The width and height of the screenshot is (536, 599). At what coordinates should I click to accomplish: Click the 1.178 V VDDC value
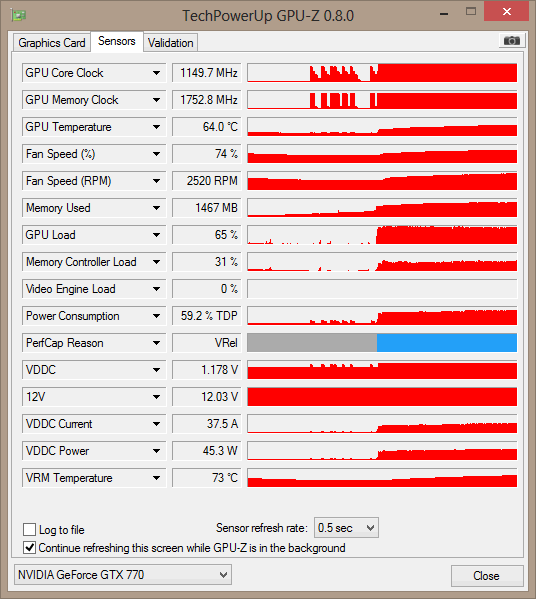(x=207, y=370)
